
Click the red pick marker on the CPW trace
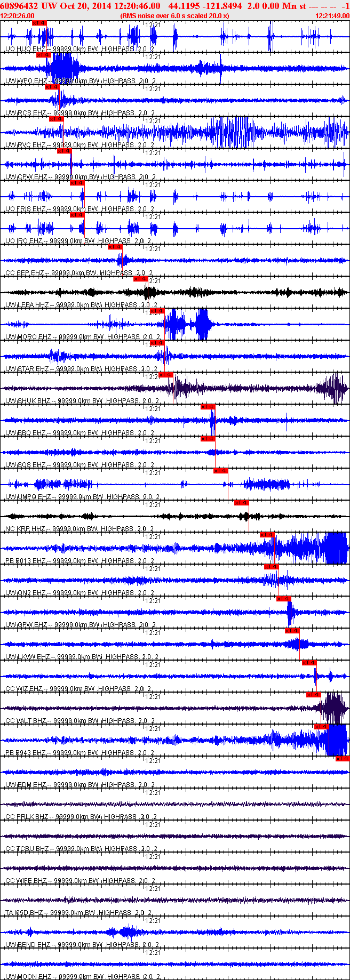[x=65, y=151]
